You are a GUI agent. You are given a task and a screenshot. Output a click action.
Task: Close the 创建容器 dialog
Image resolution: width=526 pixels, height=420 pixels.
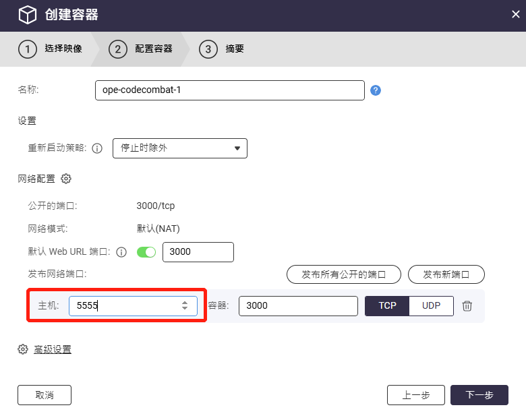point(516,14)
